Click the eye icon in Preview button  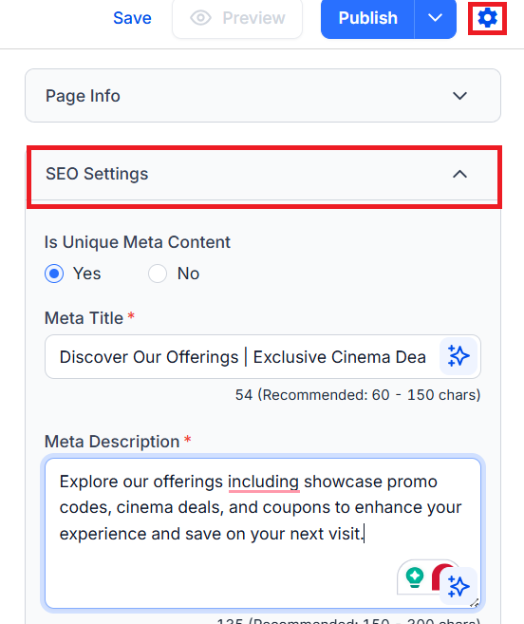(201, 18)
